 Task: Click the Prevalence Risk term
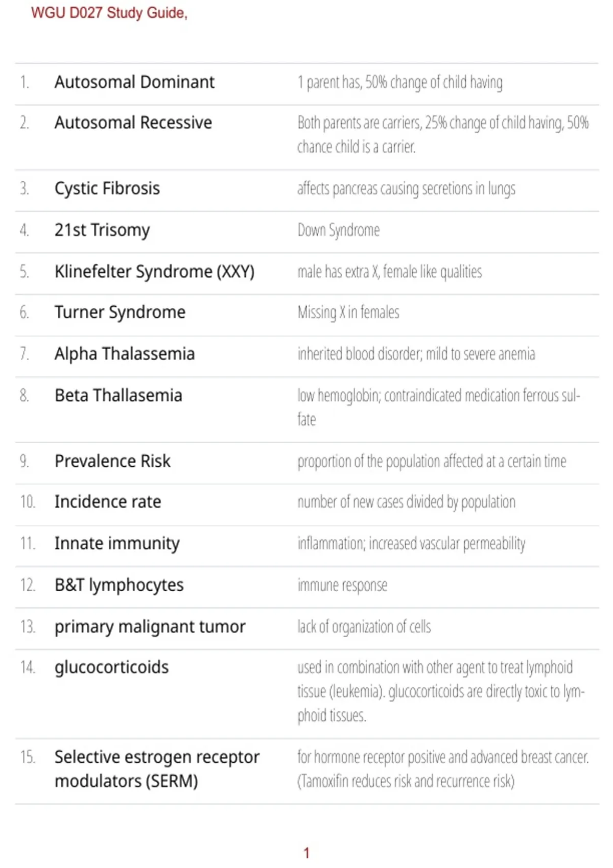(112, 461)
